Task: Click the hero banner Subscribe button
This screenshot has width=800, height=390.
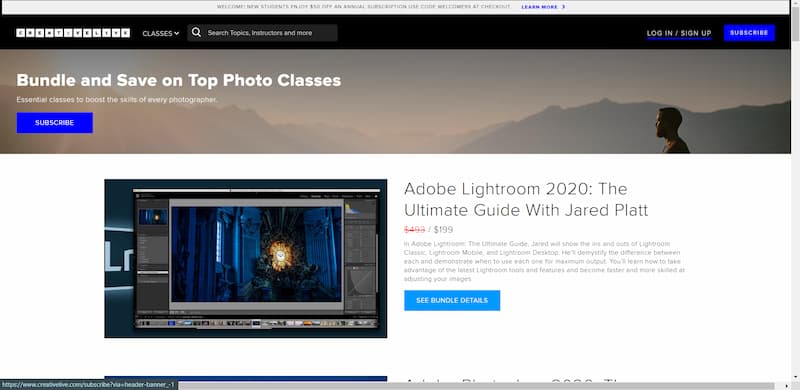Action: 55,123
